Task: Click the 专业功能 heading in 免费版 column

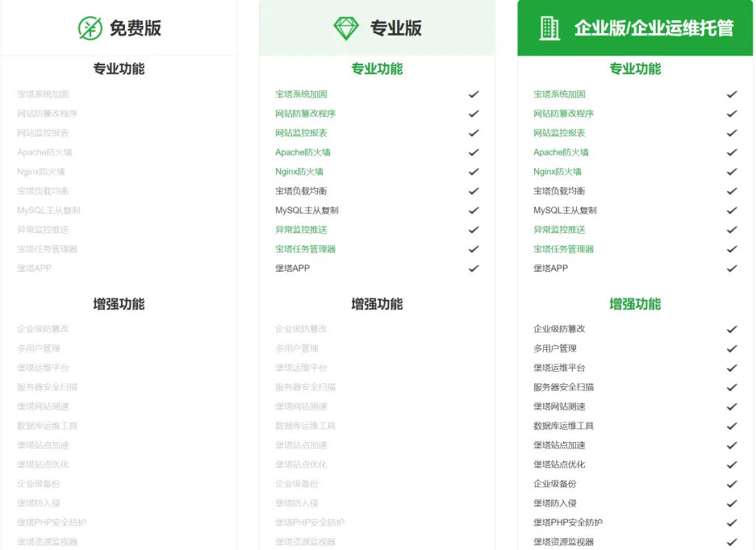Action: [x=119, y=69]
